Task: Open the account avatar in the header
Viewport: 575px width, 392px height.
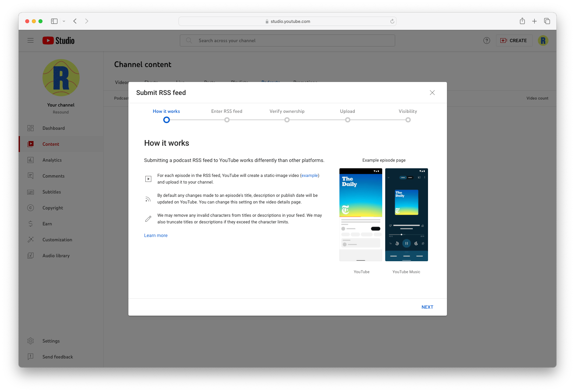Action: (x=543, y=40)
